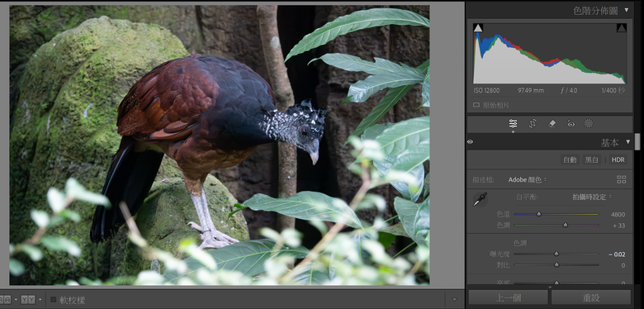The image size is (644, 309).
Task: Click the 1/400 秒 shutter speed text
Action: click(613, 90)
